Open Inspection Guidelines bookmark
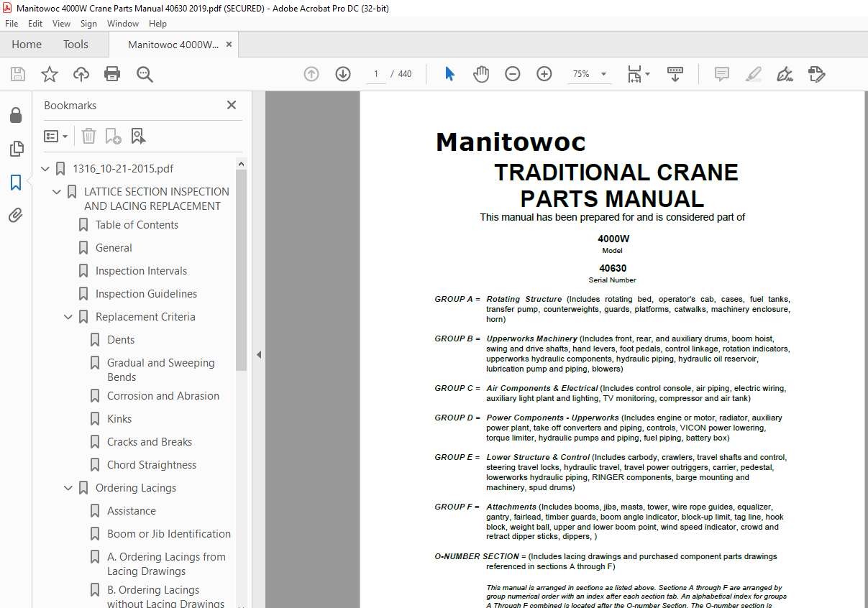Viewport: 868px width, 608px height. tap(146, 294)
